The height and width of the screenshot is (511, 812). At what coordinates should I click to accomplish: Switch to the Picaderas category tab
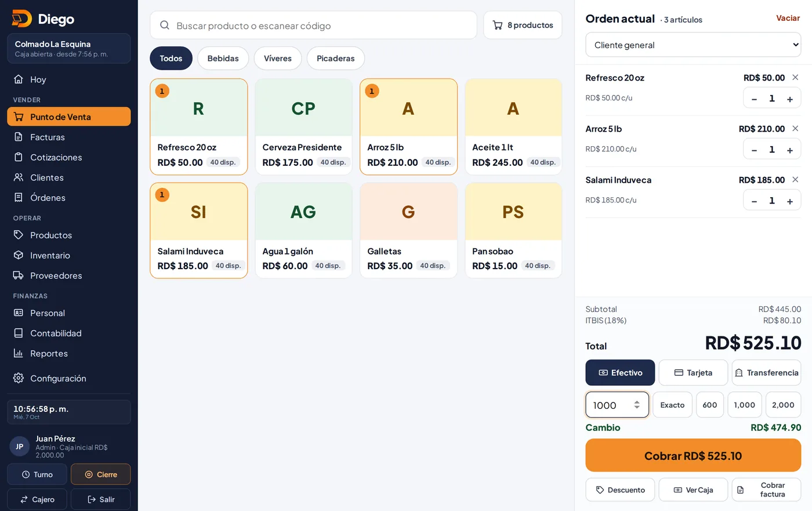(x=335, y=58)
